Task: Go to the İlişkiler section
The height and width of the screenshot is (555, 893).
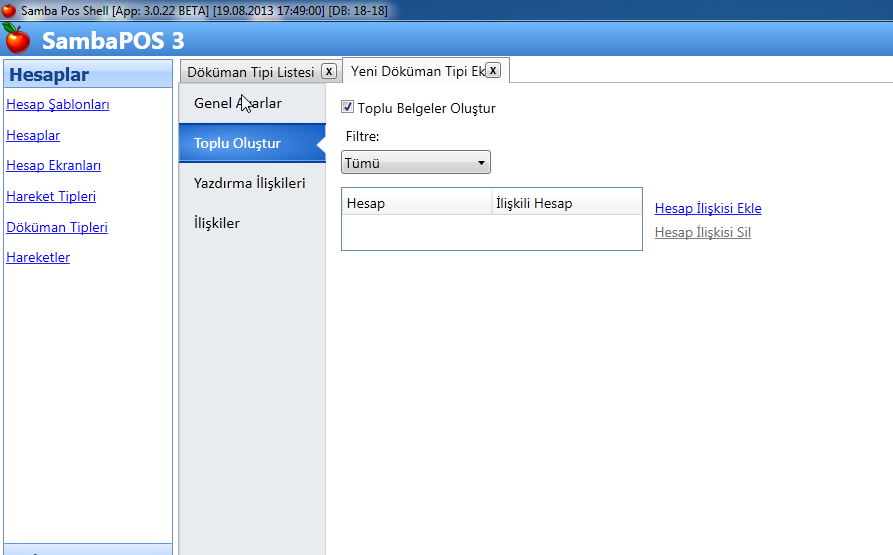Action: [x=217, y=223]
